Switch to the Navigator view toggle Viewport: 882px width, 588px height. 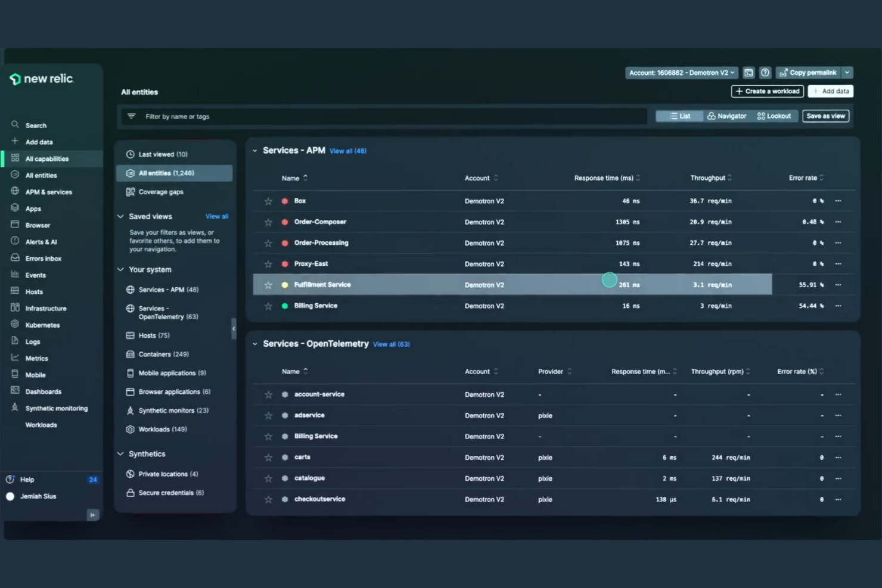pos(726,116)
